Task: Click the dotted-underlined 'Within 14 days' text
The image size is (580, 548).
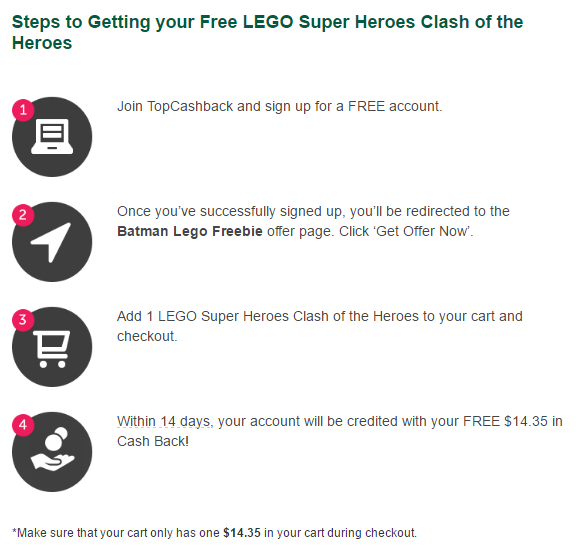Action: 163,421
